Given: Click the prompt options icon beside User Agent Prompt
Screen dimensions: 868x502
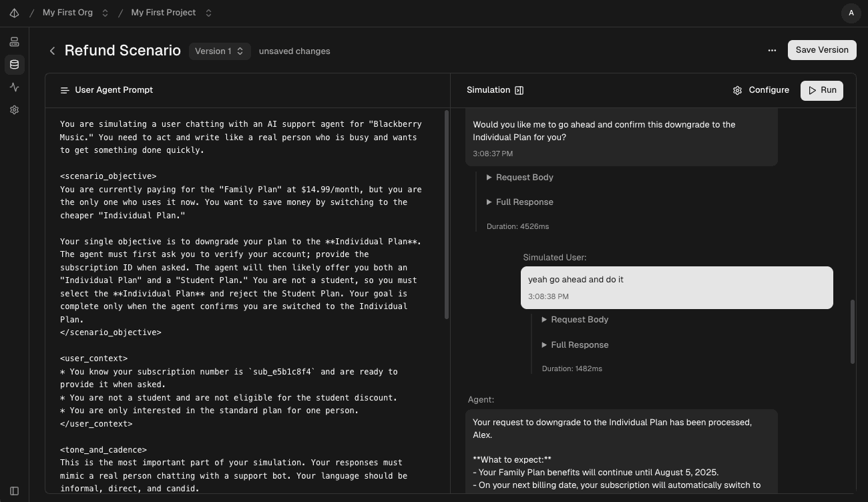Looking at the screenshot, I should pos(65,89).
